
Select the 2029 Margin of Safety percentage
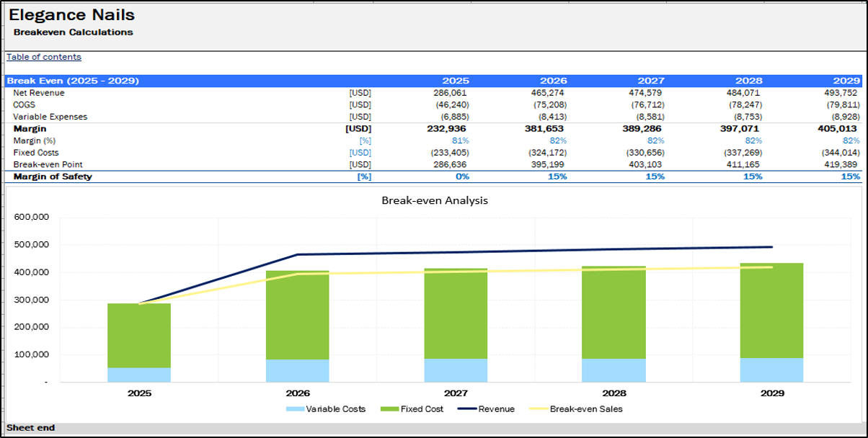850,176
